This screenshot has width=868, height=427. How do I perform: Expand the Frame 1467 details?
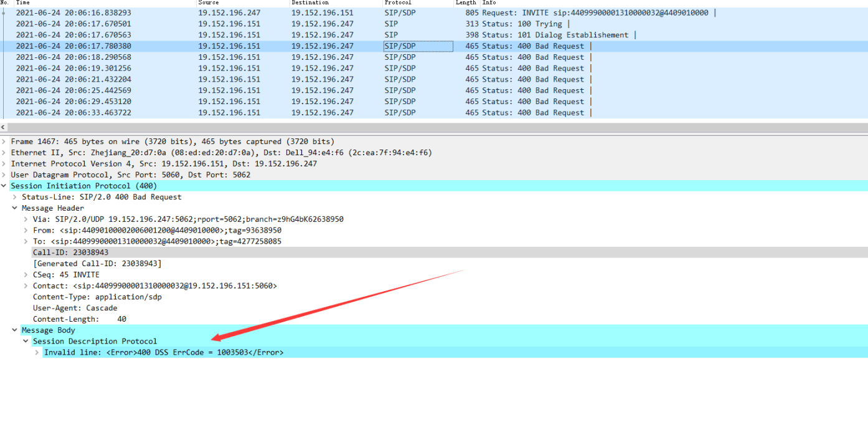(4, 142)
